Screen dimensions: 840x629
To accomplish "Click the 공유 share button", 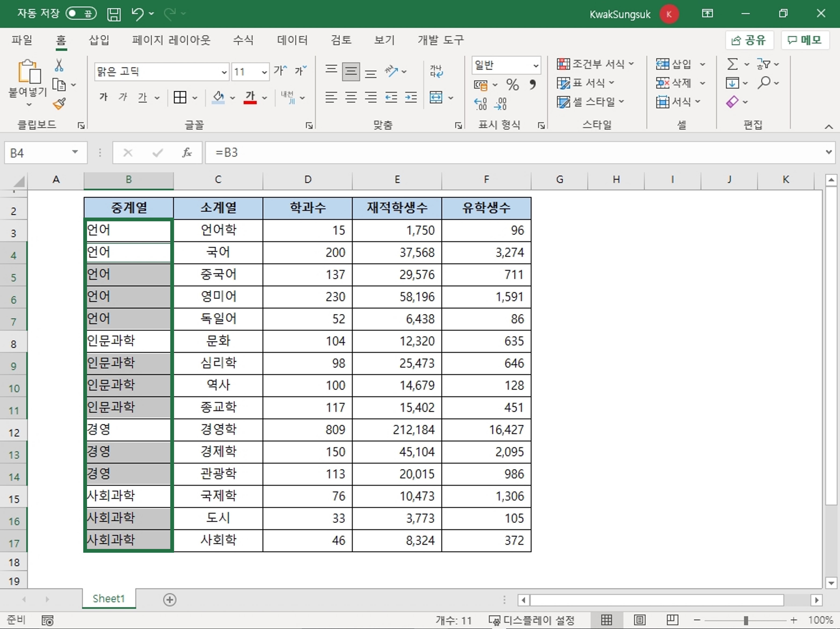I will [749, 40].
